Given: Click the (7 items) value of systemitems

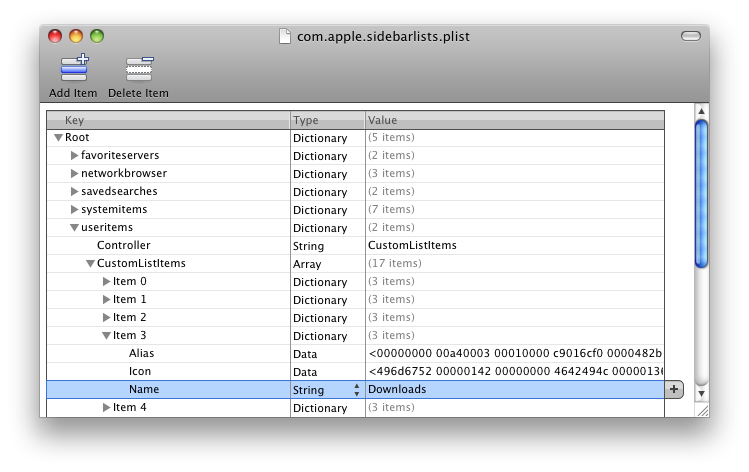Looking at the screenshot, I should pos(391,210).
